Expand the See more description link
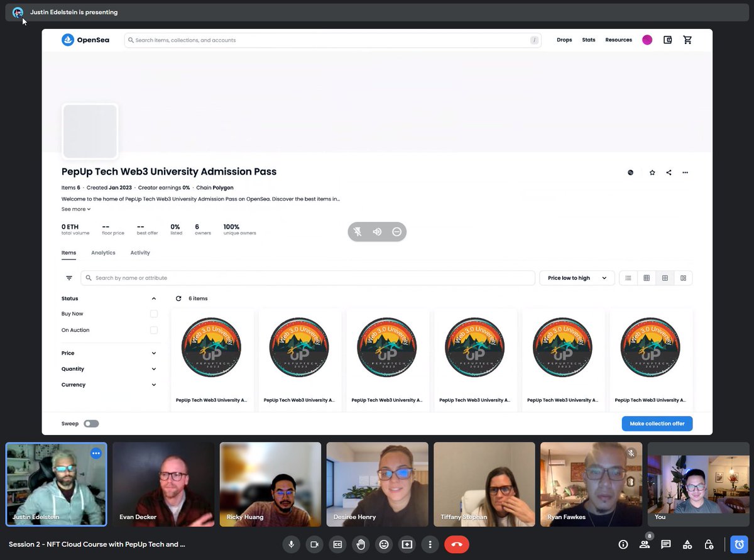The height and width of the screenshot is (560, 754). (76, 209)
